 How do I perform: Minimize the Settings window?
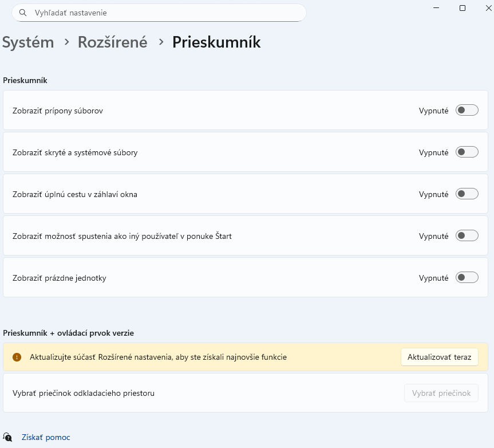click(437, 8)
